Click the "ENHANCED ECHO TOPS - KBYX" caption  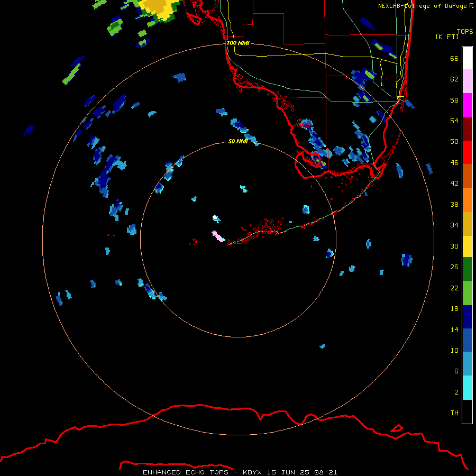[x=202, y=472]
